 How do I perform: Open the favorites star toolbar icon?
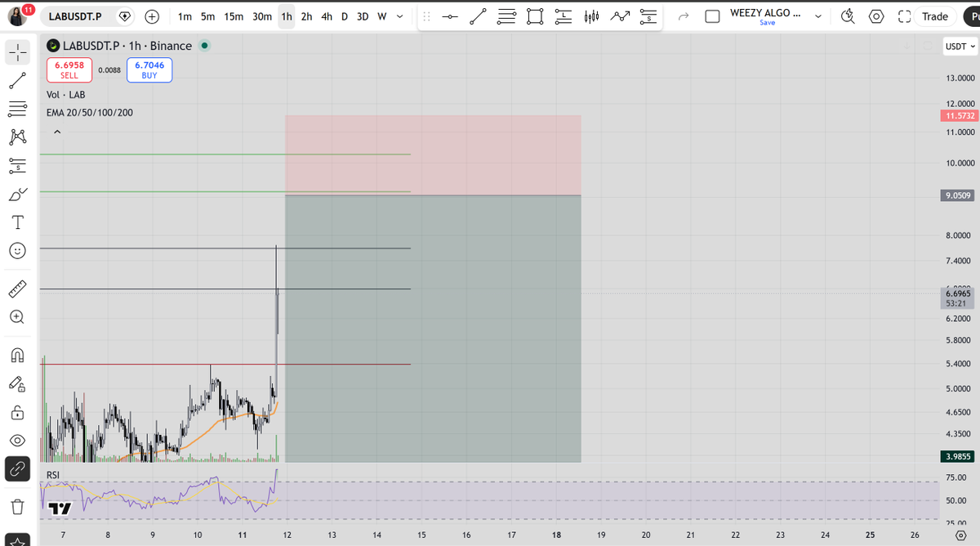tap(18, 539)
